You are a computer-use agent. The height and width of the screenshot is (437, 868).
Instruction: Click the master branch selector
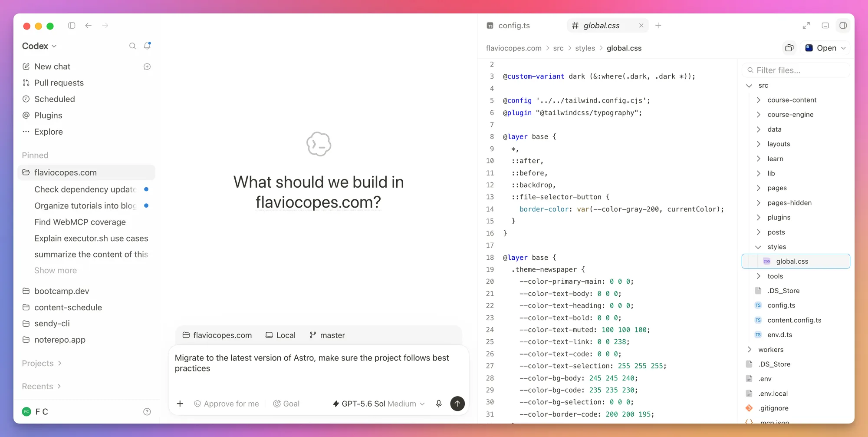click(x=327, y=335)
